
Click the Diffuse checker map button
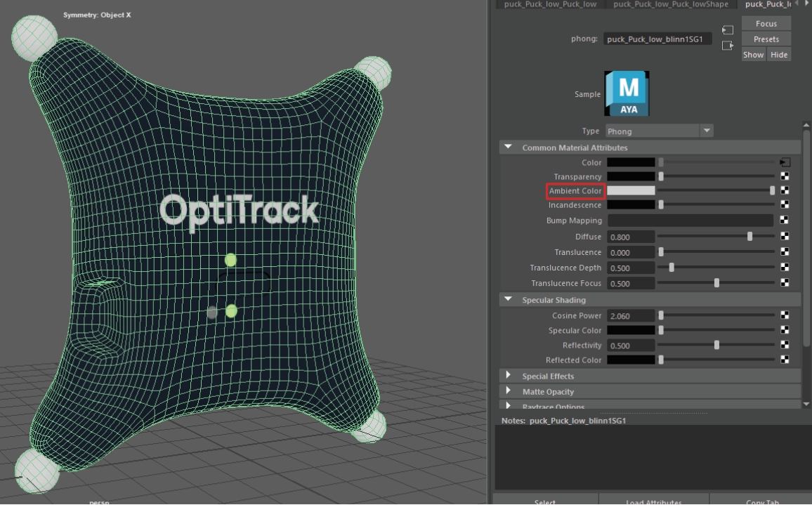785,237
